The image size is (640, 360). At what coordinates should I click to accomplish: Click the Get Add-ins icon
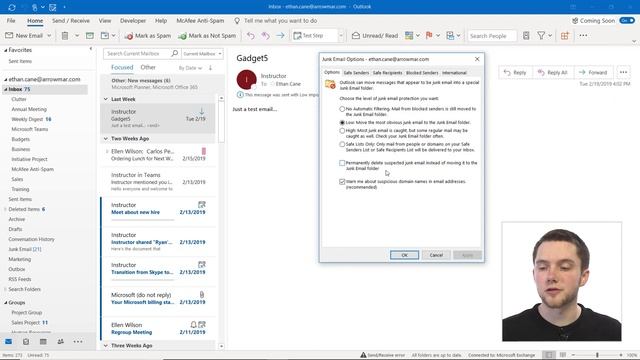click(x=565, y=36)
